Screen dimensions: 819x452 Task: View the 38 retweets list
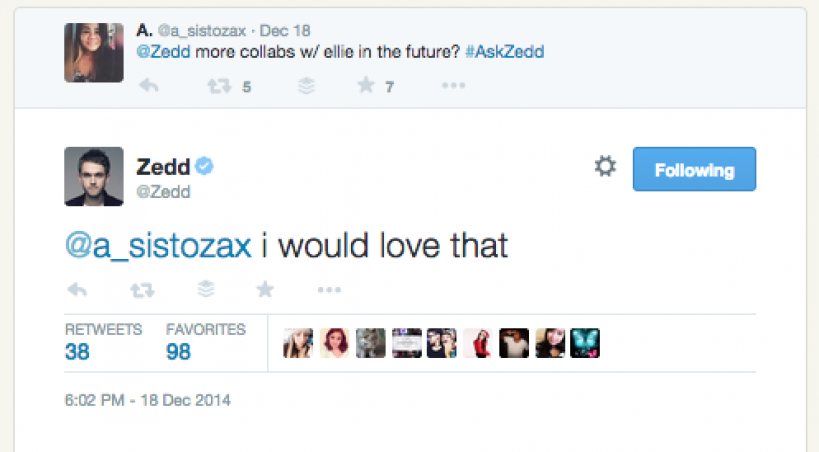77,351
